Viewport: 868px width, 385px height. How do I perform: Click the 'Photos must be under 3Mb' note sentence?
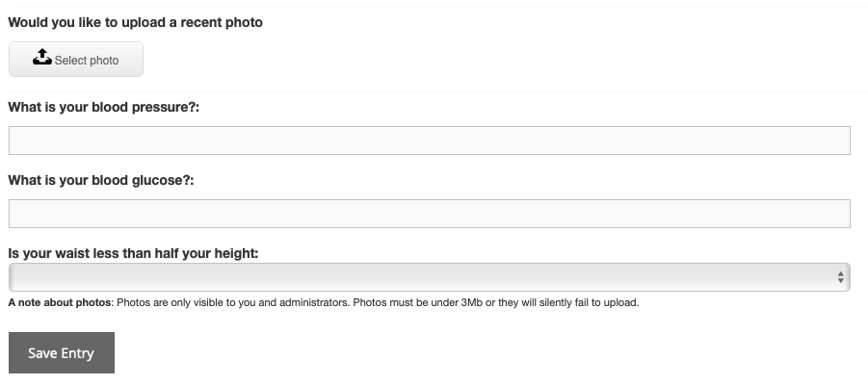pyautogui.click(x=496, y=302)
